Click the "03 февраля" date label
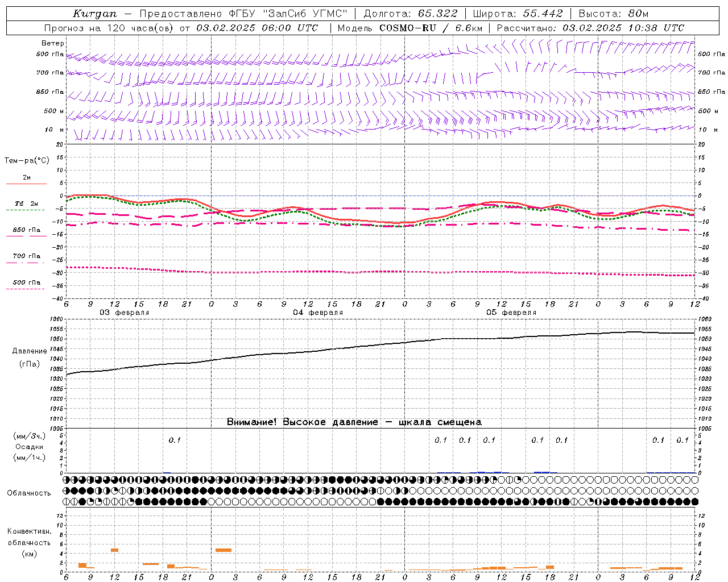 pyautogui.click(x=125, y=313)
